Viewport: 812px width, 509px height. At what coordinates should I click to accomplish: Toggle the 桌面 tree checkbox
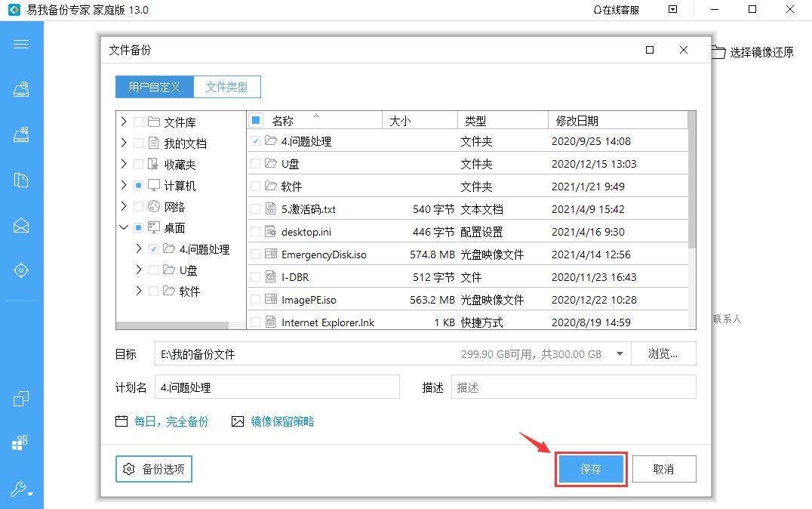pyautogui.click(x=138, y=227)
